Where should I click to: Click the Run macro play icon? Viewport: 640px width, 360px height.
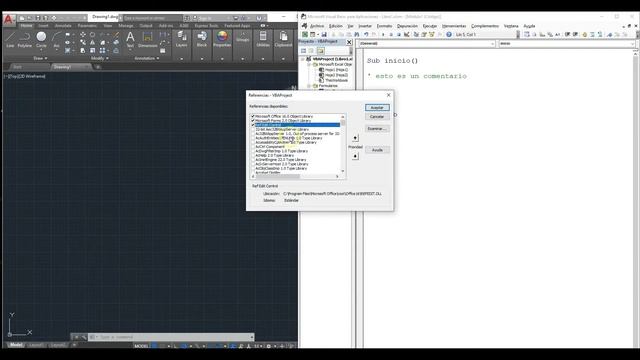pyautogui.click(x=383, y=35)
